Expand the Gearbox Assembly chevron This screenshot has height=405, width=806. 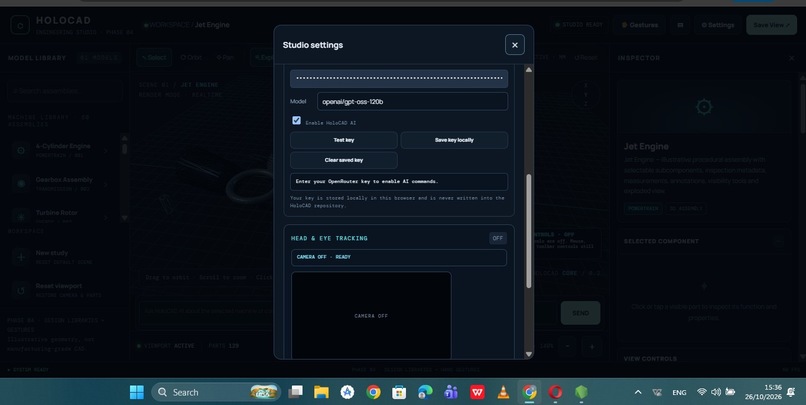[x=106, y=183]
